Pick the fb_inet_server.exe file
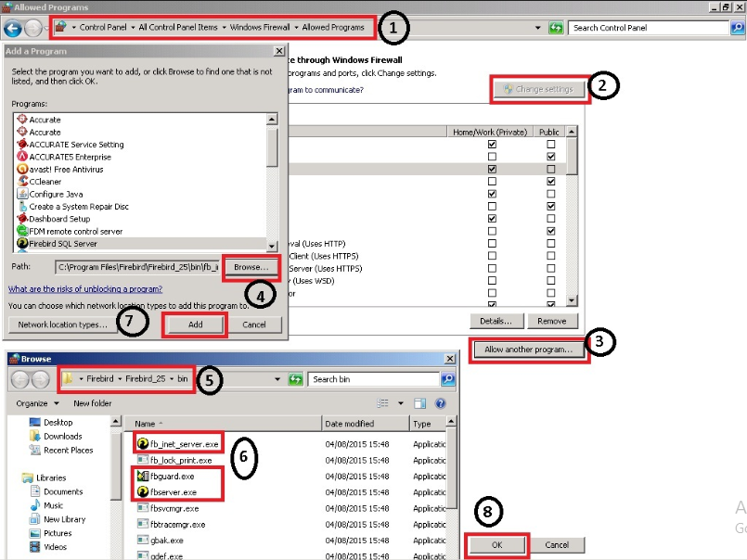 [184, 444]
